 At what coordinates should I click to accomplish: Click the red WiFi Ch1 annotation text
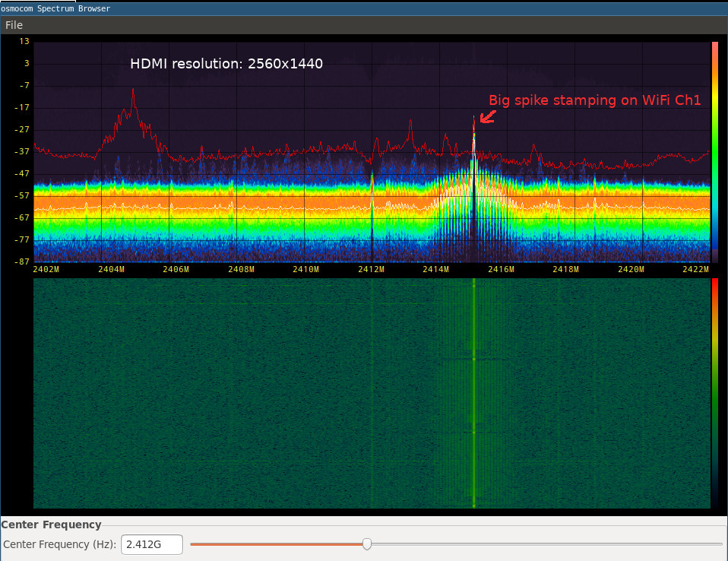pyautogui.click(x=595, y=100)
